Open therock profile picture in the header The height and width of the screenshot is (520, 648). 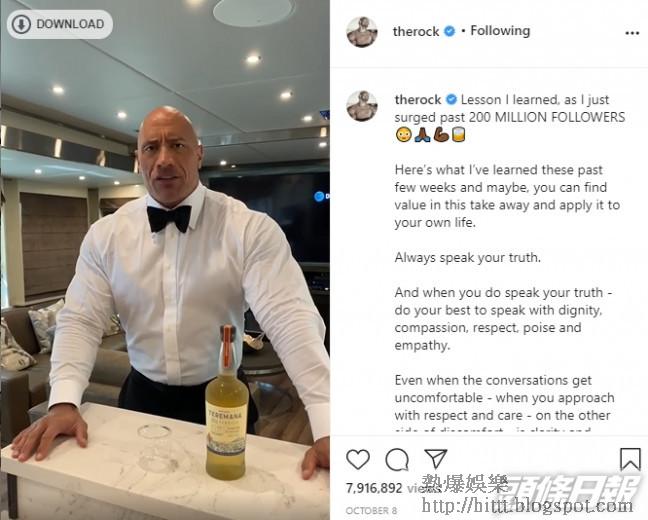point(362,32)
